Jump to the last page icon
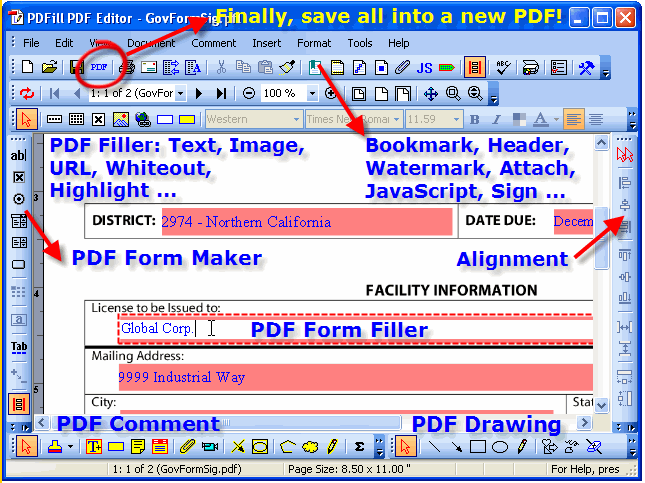 [x=222, y=93]
